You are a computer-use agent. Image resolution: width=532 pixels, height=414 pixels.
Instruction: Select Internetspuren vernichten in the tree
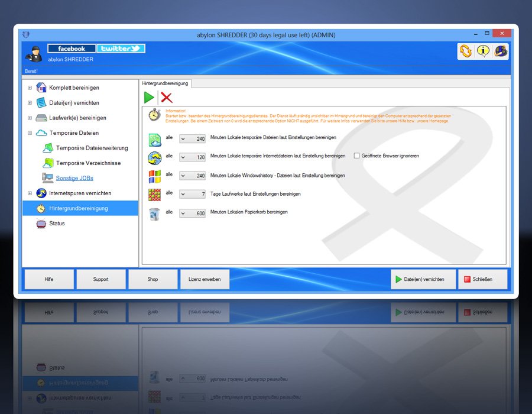(x=80, y=193)
